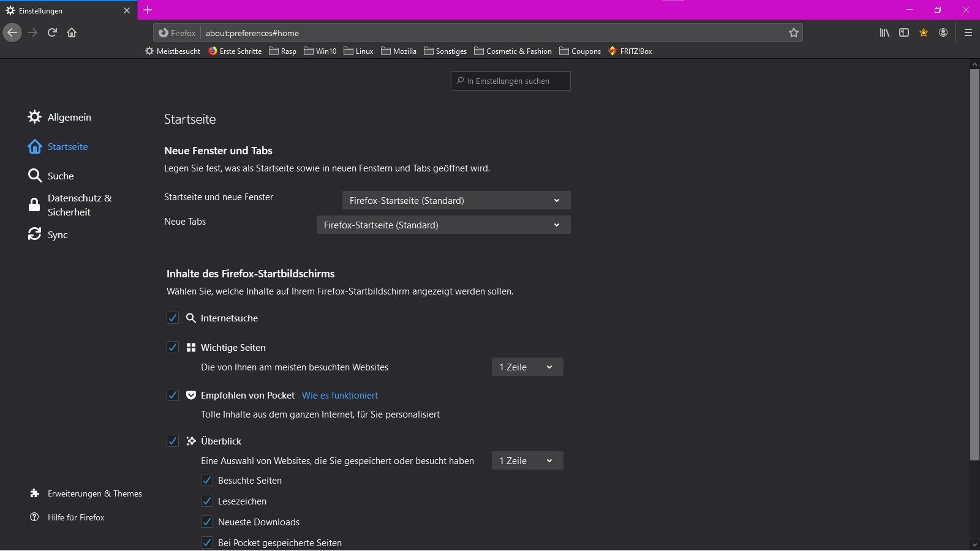Open the Startseite und neue Fenster dropdown
This screenshot has height=551, width=980.
[x=456, y=200]
